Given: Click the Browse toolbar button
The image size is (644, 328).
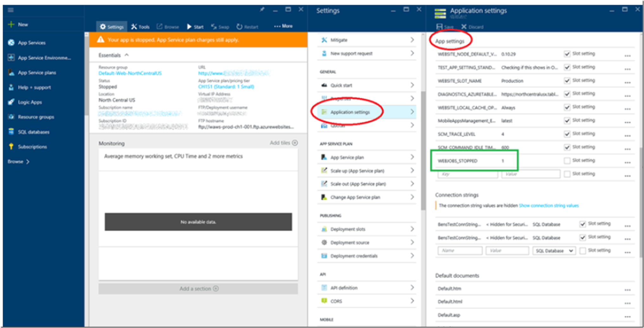Looking at the screenshot, I should tap(168, 27).
